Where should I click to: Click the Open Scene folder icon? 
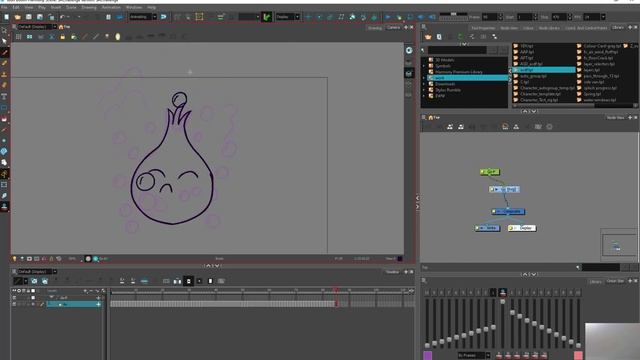coord(18,17)
